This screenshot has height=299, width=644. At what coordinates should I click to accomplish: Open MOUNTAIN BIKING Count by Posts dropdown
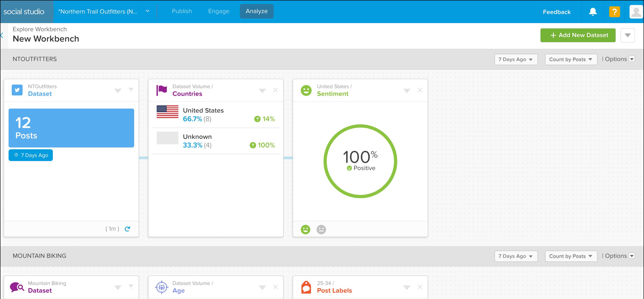pos(571,256)
